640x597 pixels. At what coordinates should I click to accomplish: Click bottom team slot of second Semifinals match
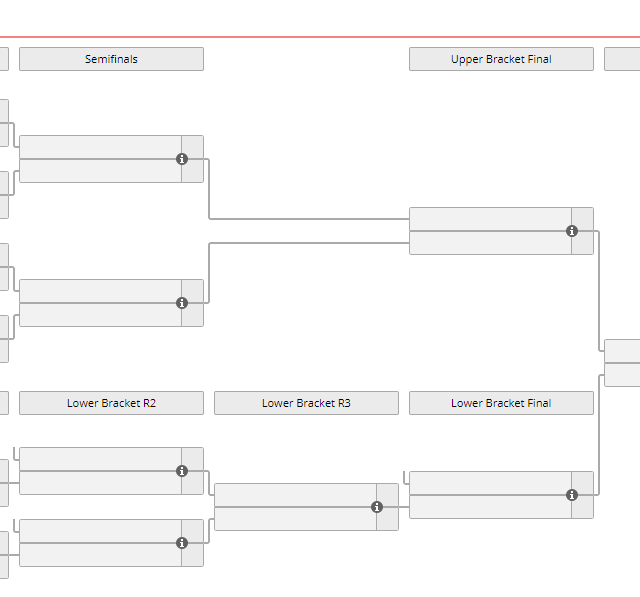coord(100,315)
